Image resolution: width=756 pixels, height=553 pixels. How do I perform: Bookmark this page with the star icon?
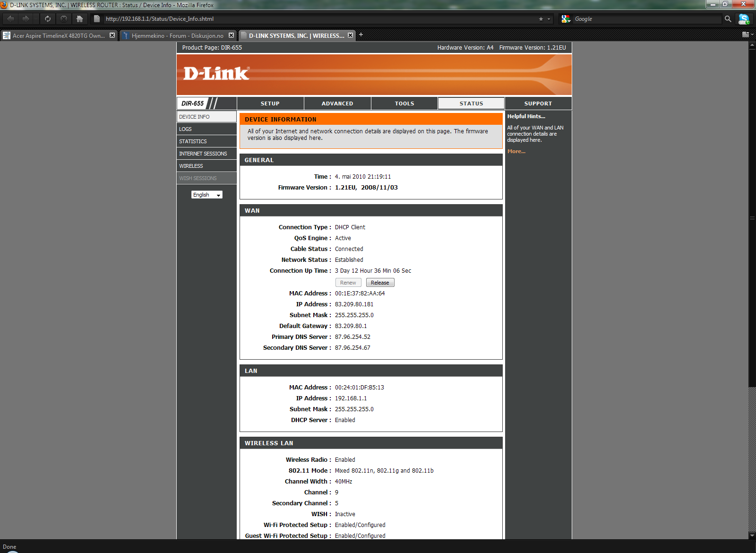(541, 19)
